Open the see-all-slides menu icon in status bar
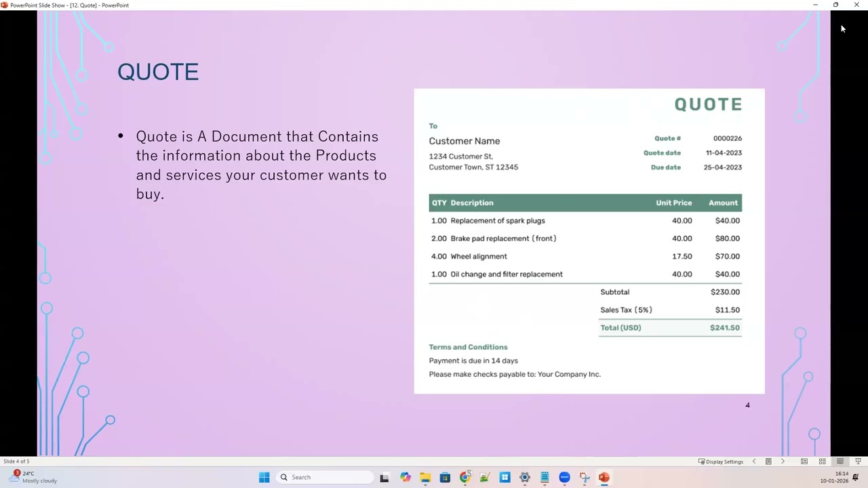The width and height of the screenshot is (868, 488). tap(768, 462)
